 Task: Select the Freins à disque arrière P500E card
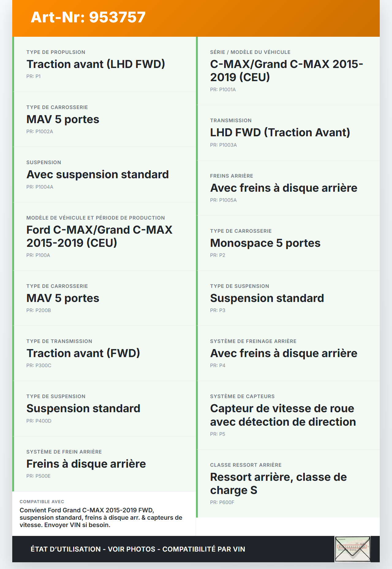click(104, 464)
